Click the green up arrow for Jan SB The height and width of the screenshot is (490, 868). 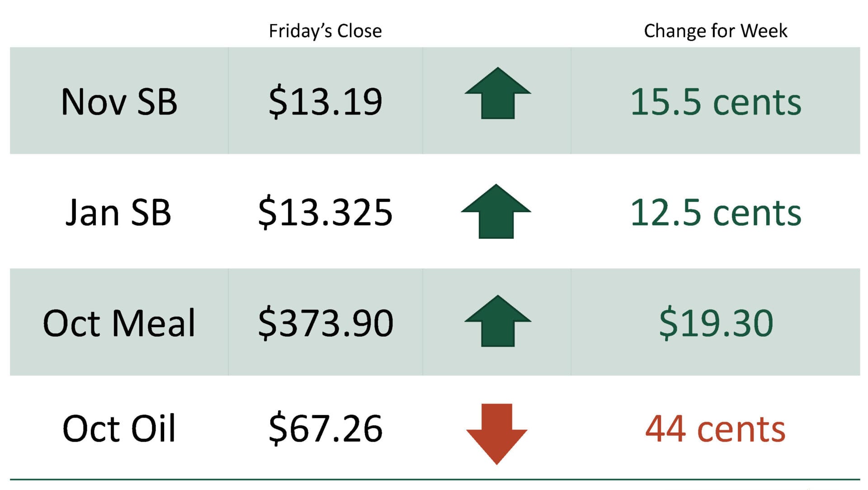496,211
